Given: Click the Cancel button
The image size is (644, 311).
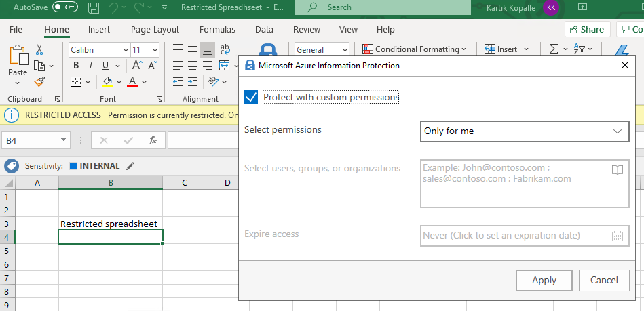Looking at the screenshot, I should pos(604,281).
